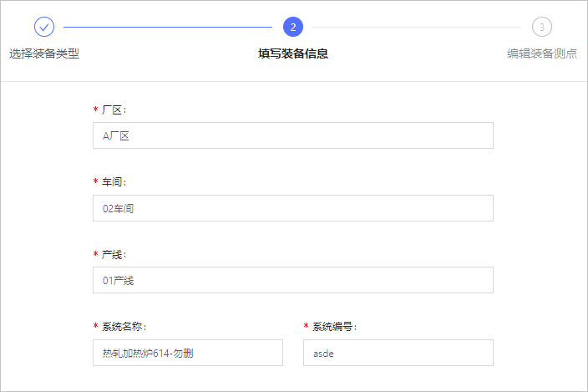
Task: Open the 产线 field showing 01产线
Action: (x=293, y=280)
